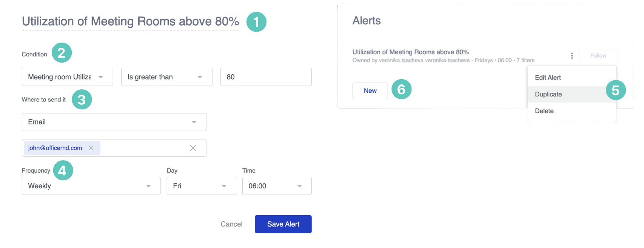Screen dimensions: 644x248
Task: Open the 06:00 time dropdown
Action: [x=277, y=186]
